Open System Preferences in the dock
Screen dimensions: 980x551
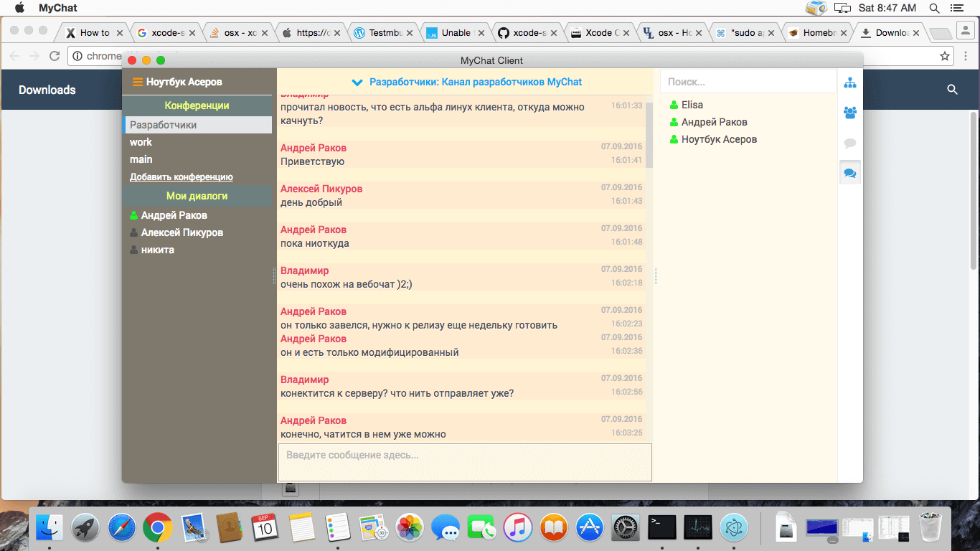(626, 528)
